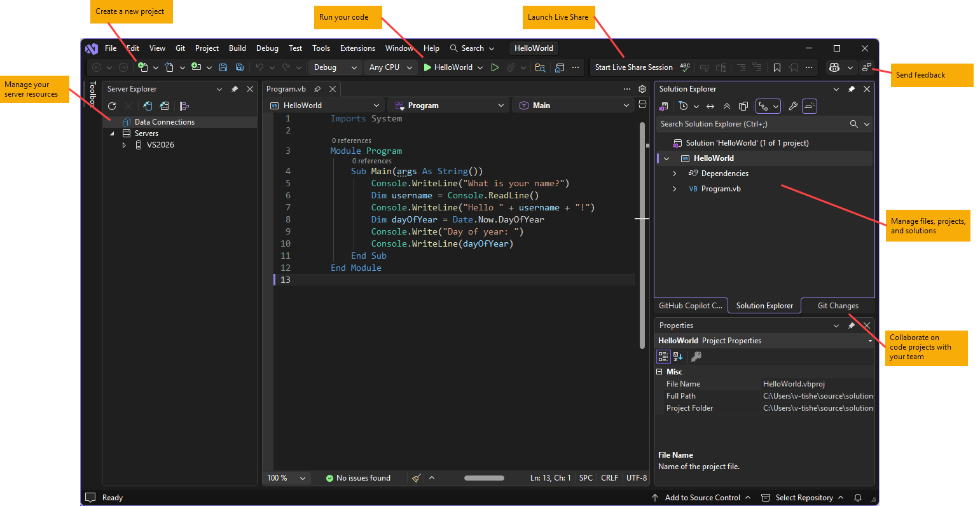Click the Properties wrench icon in Solution Explorer
980x506 pixels.
tap(793, 106)
